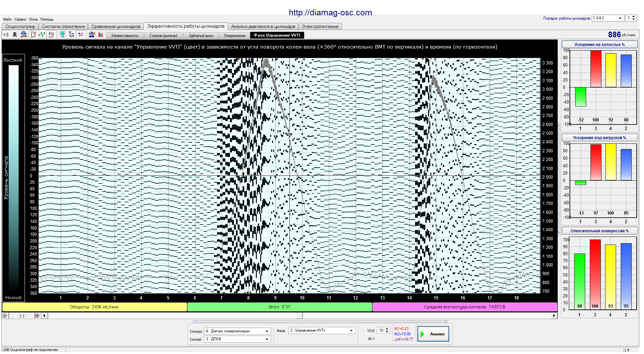Click the Ускорение на холостых % header
Screen dimensions: 644x354
coord(599,44)
